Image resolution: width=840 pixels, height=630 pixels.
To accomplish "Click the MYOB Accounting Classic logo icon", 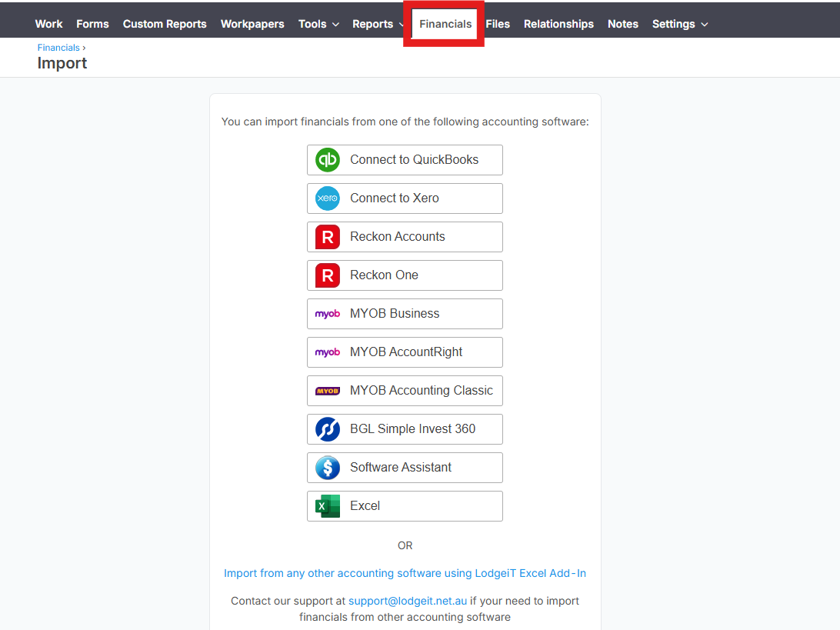I will [328, 391].
